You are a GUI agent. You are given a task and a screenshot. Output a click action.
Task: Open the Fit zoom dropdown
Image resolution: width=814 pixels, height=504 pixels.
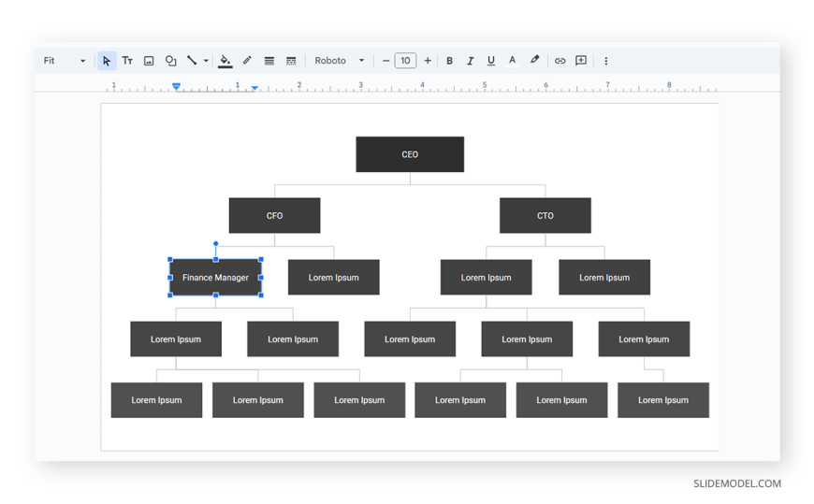[65, 61]
